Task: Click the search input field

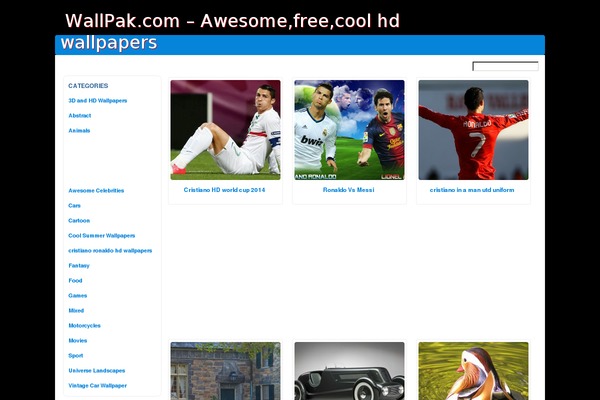Action: pyautogui.click(x=505, y=66)
